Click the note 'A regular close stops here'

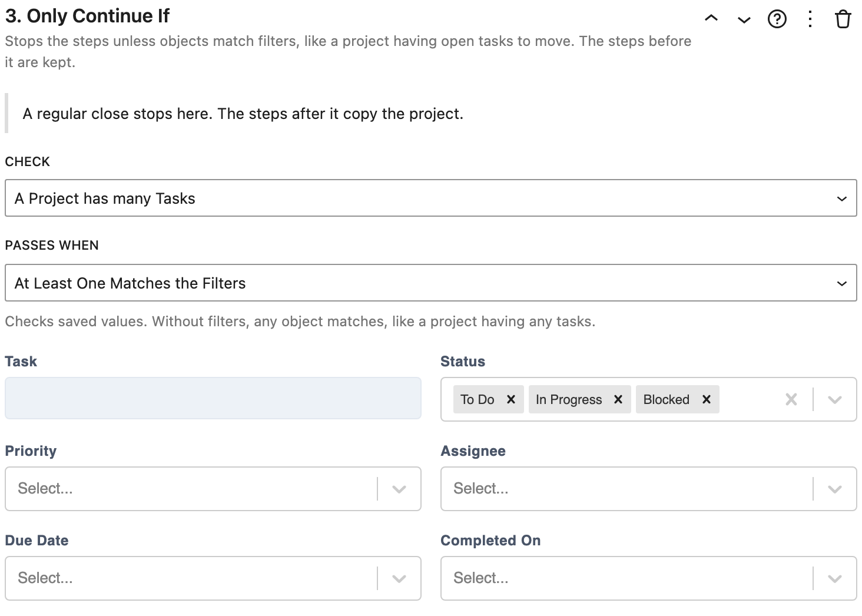click(243, 114)
